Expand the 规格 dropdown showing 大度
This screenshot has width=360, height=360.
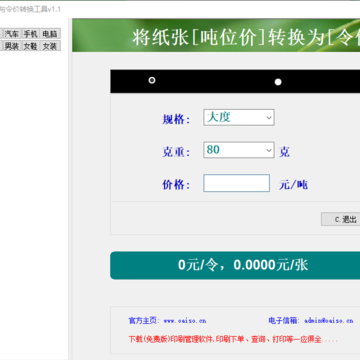(239, 117)
